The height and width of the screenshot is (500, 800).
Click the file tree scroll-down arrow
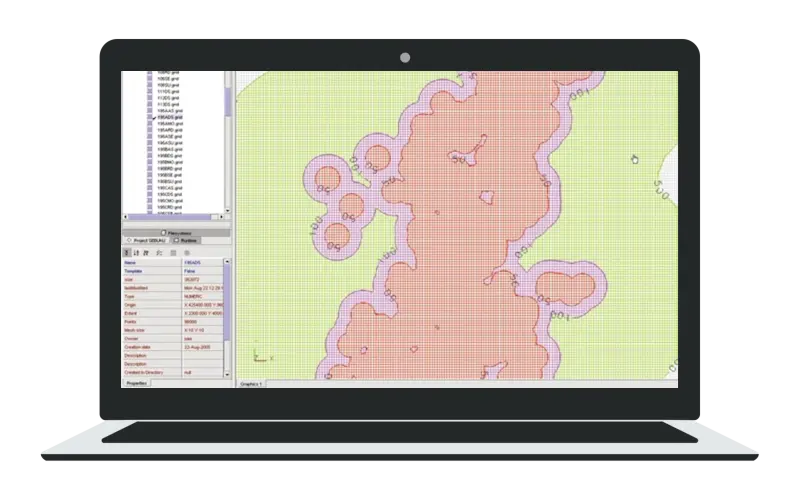228,210
